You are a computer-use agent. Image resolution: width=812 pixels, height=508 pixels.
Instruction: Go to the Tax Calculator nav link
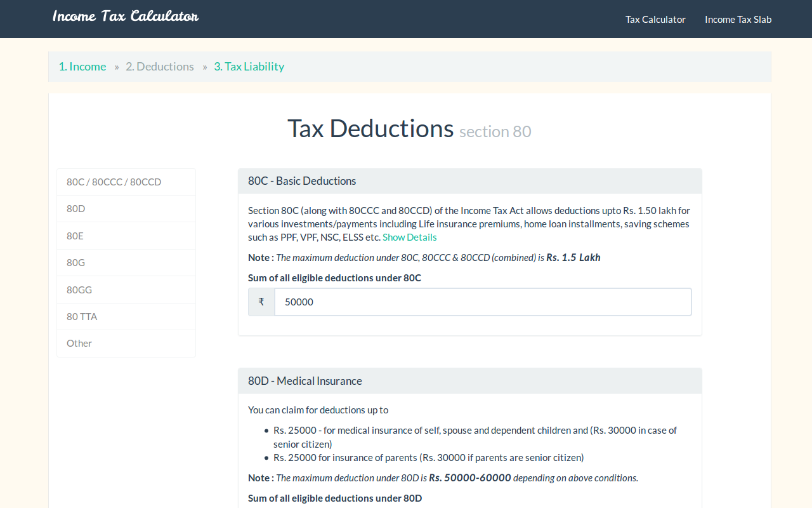click(x=655, y=19)
